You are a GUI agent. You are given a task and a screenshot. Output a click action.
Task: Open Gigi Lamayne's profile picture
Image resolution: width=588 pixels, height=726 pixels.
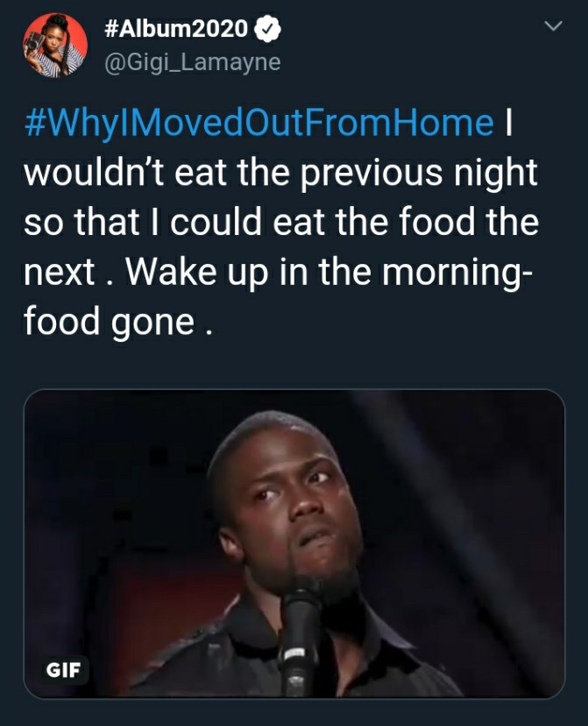(x=55, y=45)
